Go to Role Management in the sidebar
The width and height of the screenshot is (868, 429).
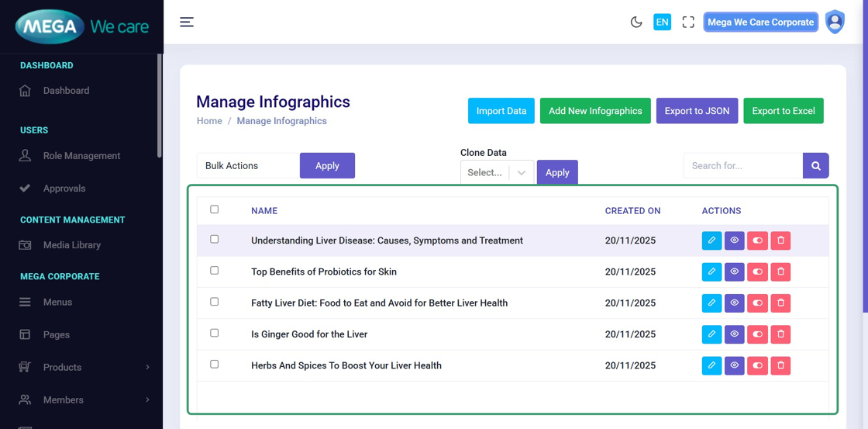pyautogui.click(x=81, y=156)
